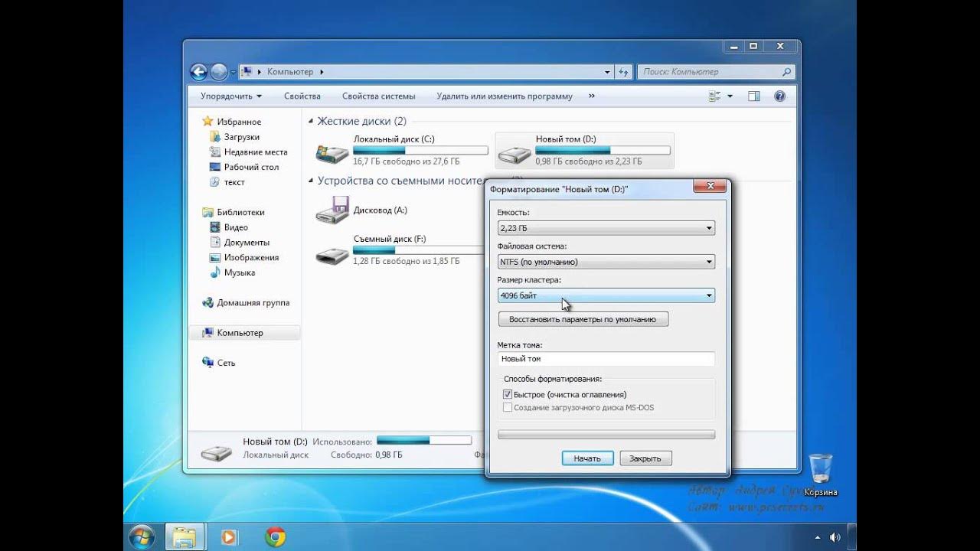Open Емкость dropdown showing 2,23 ГБ
The height and width of the screenshot is (551, 980).
(x=606, y=228)
